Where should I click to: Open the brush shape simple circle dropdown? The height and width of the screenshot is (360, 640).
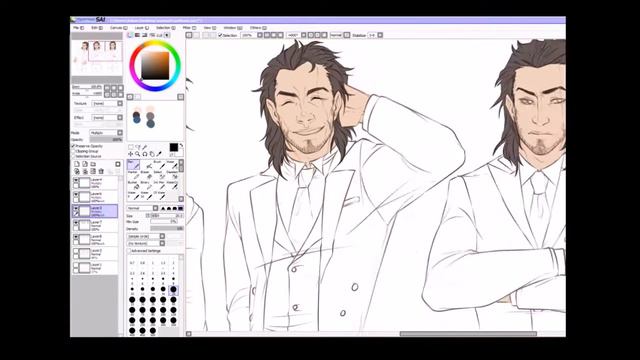146,236
